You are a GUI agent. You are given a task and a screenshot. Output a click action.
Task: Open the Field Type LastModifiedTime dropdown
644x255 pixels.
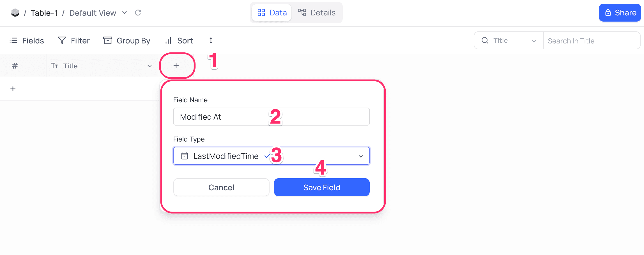[361, 156]
